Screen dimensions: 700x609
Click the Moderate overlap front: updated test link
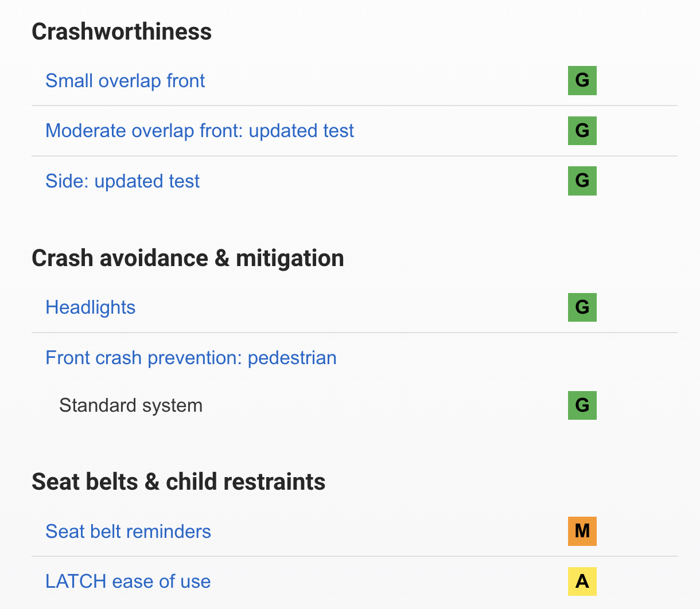point(200,131)
